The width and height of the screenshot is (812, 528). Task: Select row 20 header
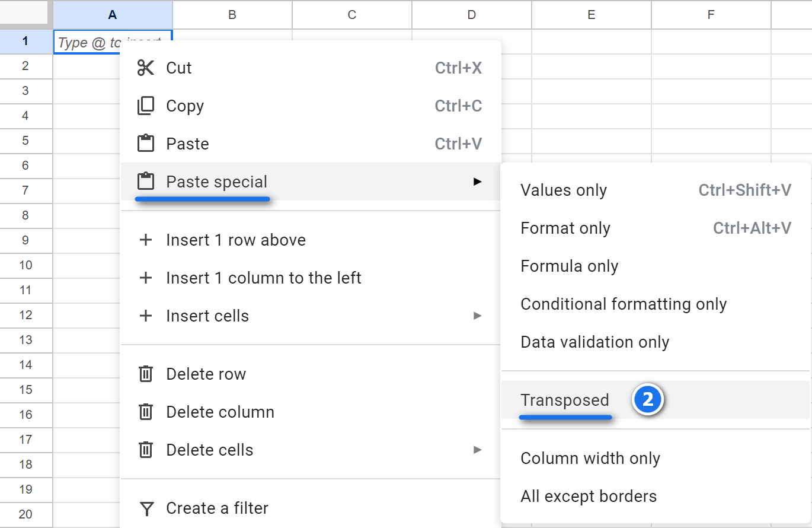[x=26, y=514]
